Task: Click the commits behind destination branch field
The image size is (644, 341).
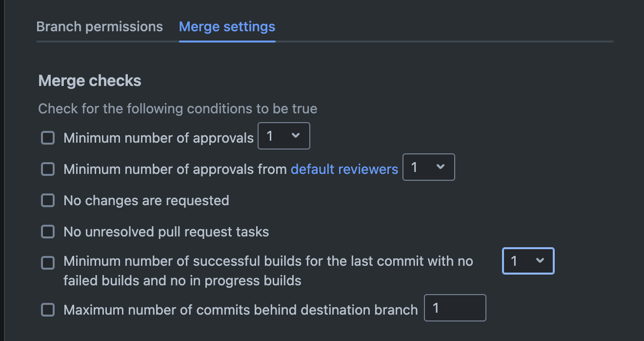Action: [455, 308]
